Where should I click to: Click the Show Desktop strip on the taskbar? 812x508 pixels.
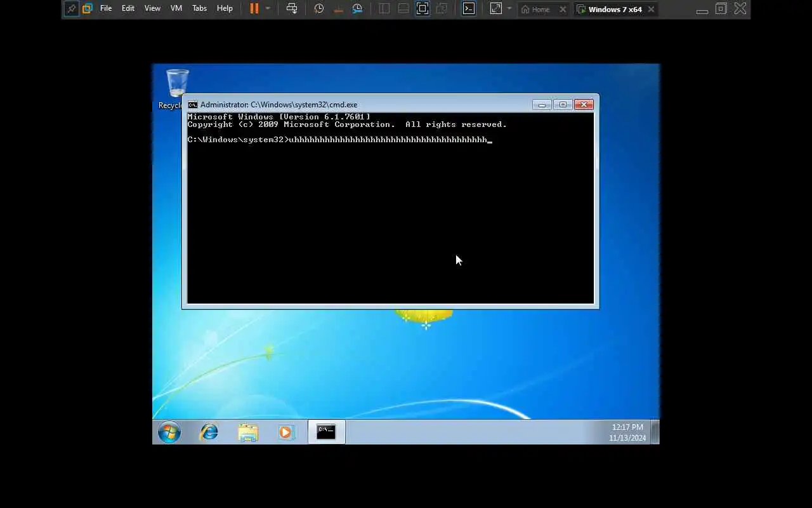pyautogui.click(x=655, y=432)
